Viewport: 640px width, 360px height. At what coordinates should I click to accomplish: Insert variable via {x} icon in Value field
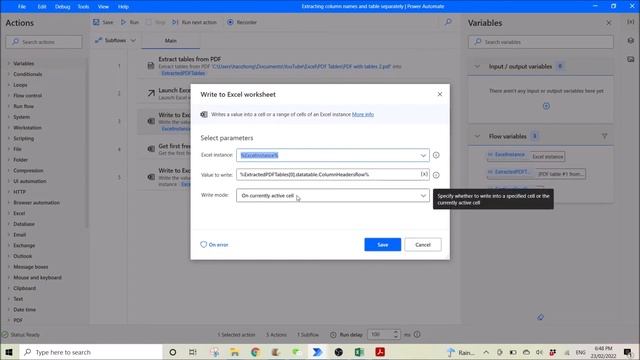pyautogui.click(x=424, y=174)
